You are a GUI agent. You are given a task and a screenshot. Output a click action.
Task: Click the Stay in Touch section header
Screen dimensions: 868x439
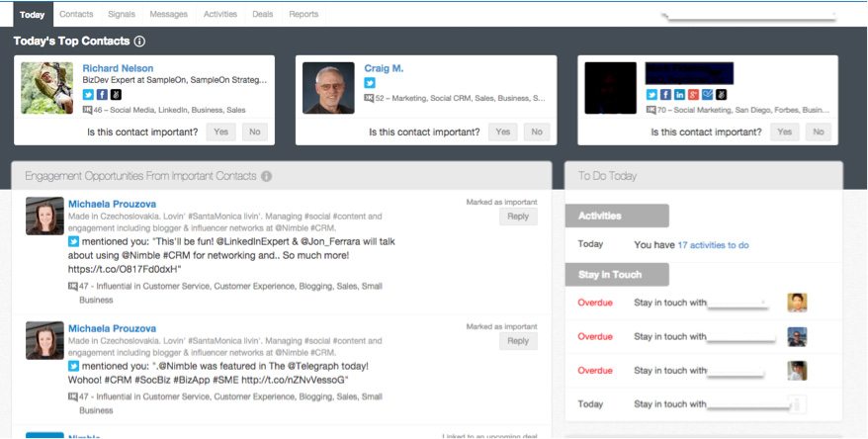point(617,275)
